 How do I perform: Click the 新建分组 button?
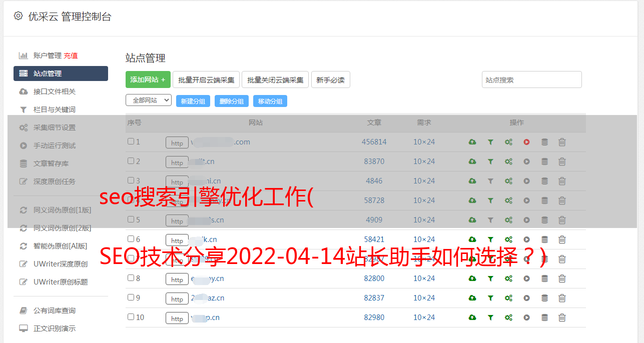193,101
